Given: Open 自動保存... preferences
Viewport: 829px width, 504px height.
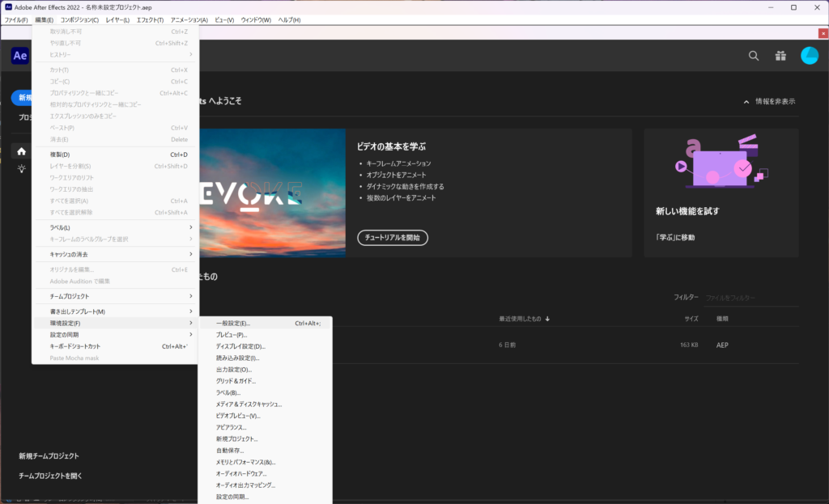Looking at the screenshot, I should (266, 451).
